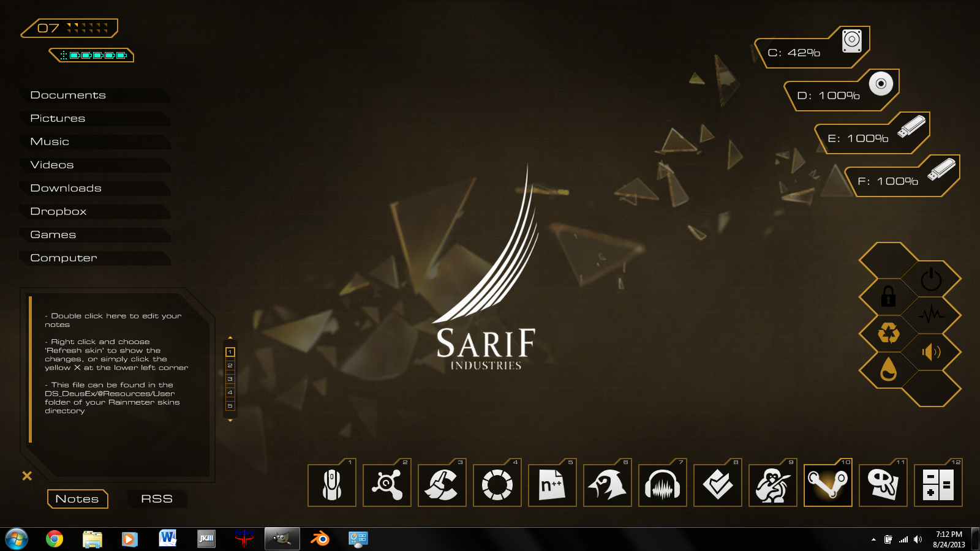Viewport: 980px width, 551px height.
Task: Click the recycle bin hexagon icon
Action: 888,334
